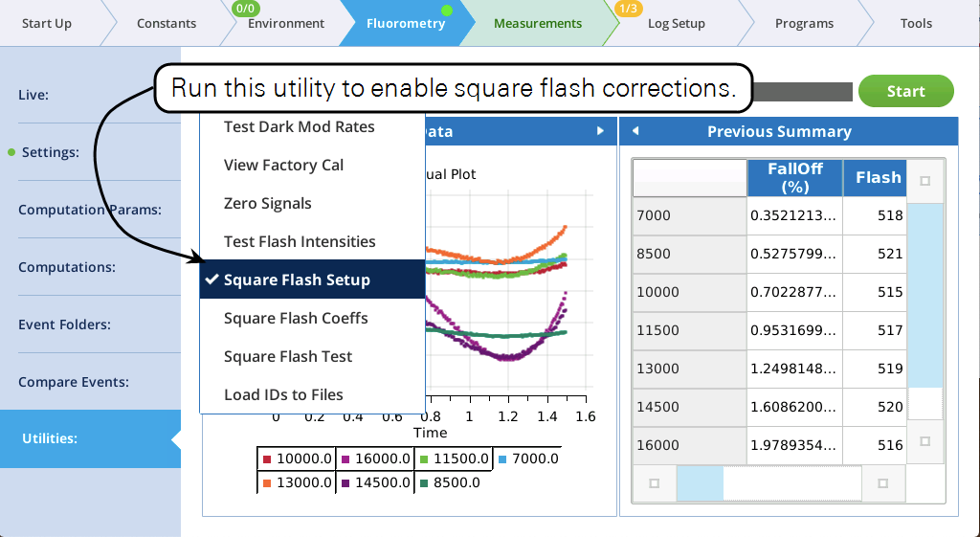Choose Square Flash Coeffs utility
The height and width of the screenshot is (537, 980).
pyautogui.click(x=313, y=318)
